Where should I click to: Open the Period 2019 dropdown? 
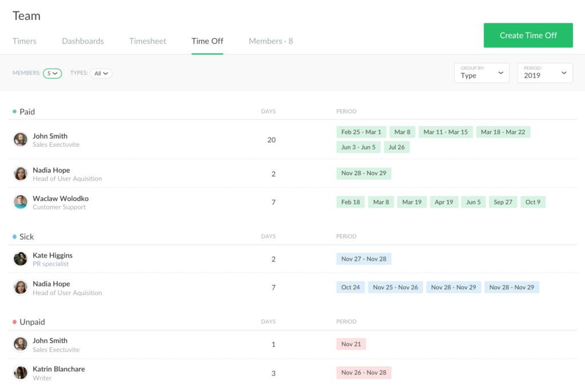544,72
